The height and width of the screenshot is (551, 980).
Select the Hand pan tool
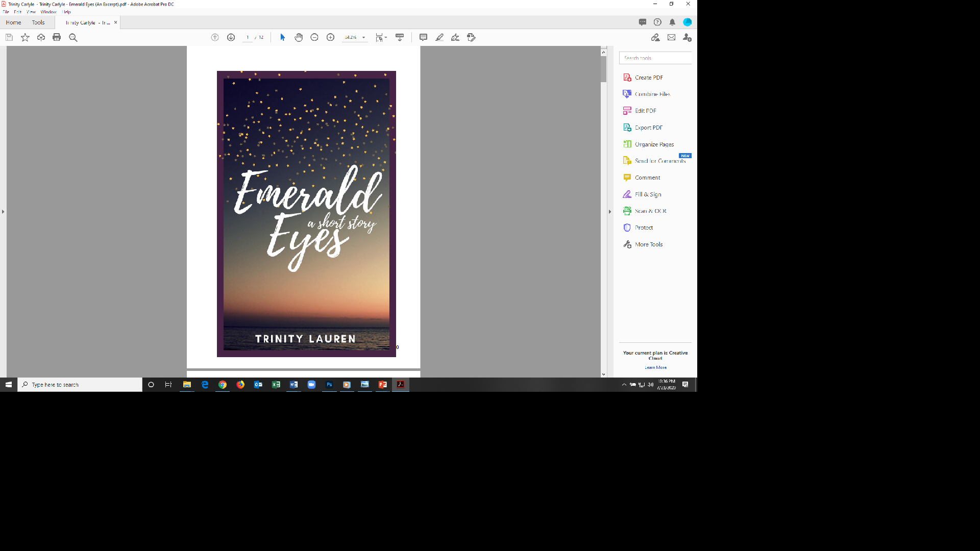(299, 37)
